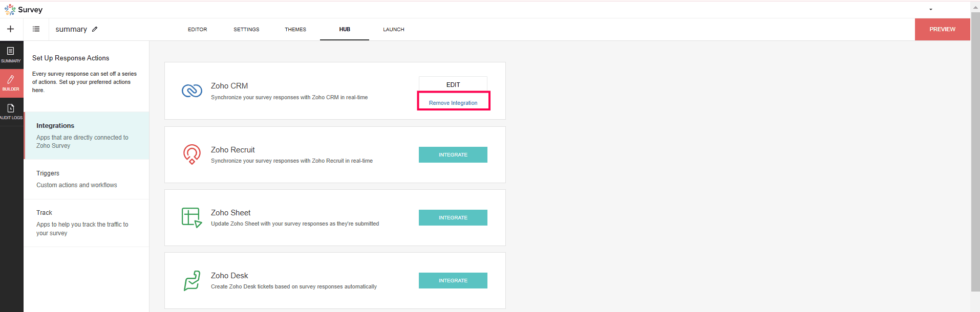
Task: Click the plus icon to create new survey
Action: [x=10, y=29]
